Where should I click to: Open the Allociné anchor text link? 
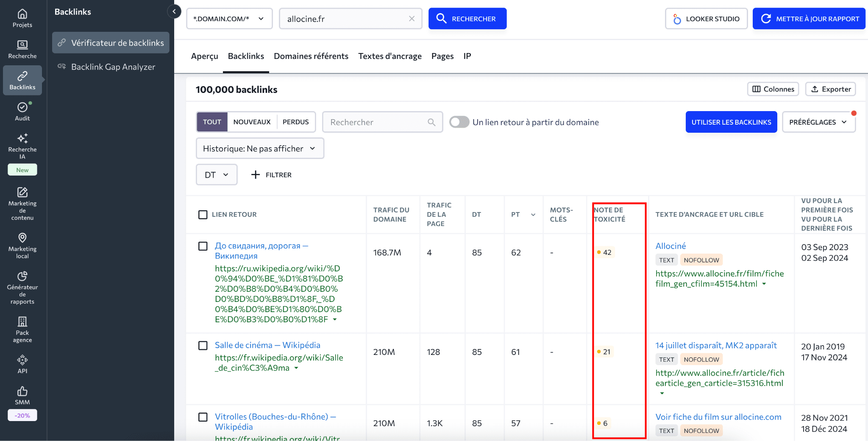point(670,246)
